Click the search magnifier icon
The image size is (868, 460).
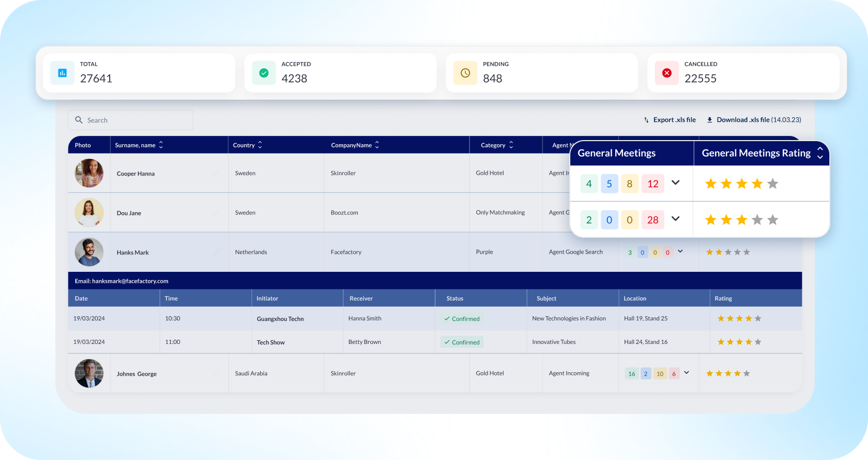click(79, 120)
